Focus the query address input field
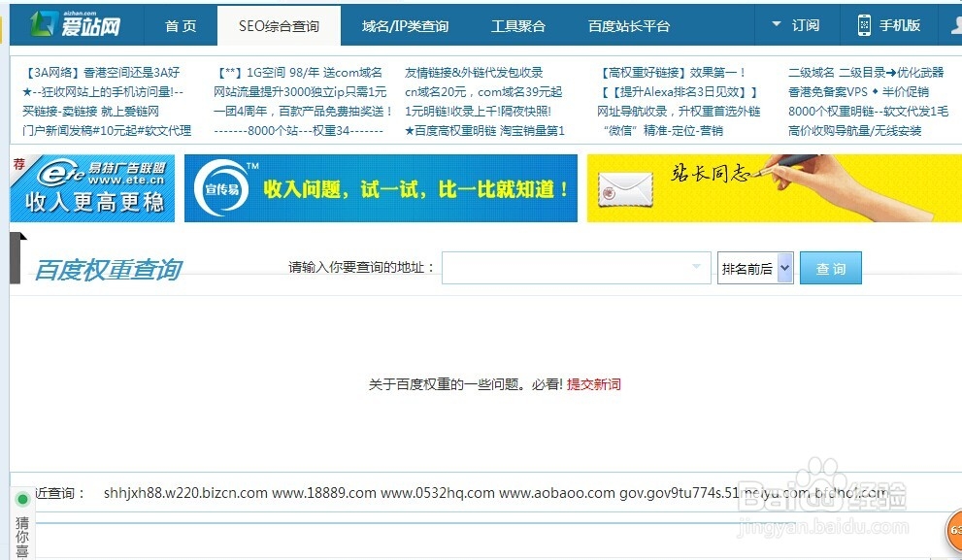Viewport: 962px width, 560px height. (x=576, y=268)
